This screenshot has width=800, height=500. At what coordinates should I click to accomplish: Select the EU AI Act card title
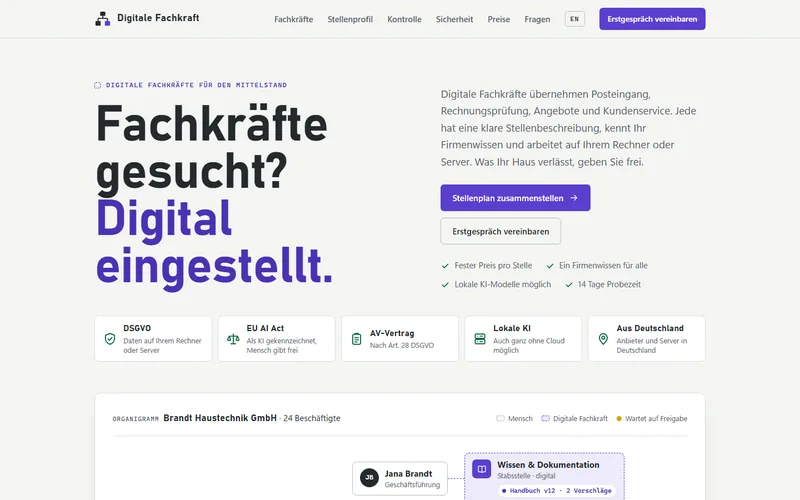point(265,328)
